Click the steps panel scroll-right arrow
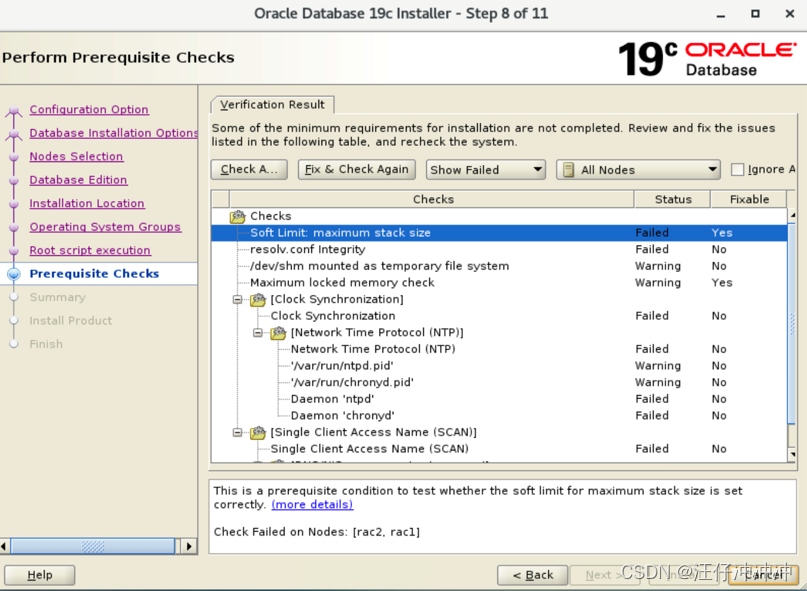807x591 pixels. 189,546
